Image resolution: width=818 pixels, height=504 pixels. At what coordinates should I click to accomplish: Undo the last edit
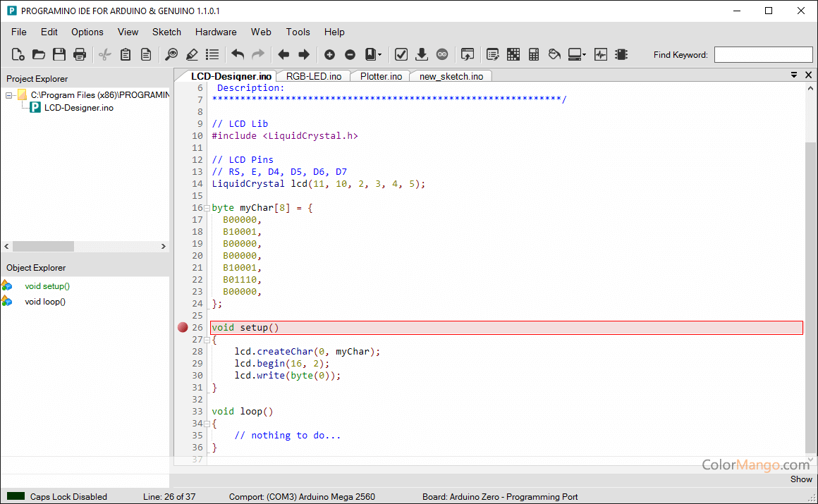[x=238, y=54]
